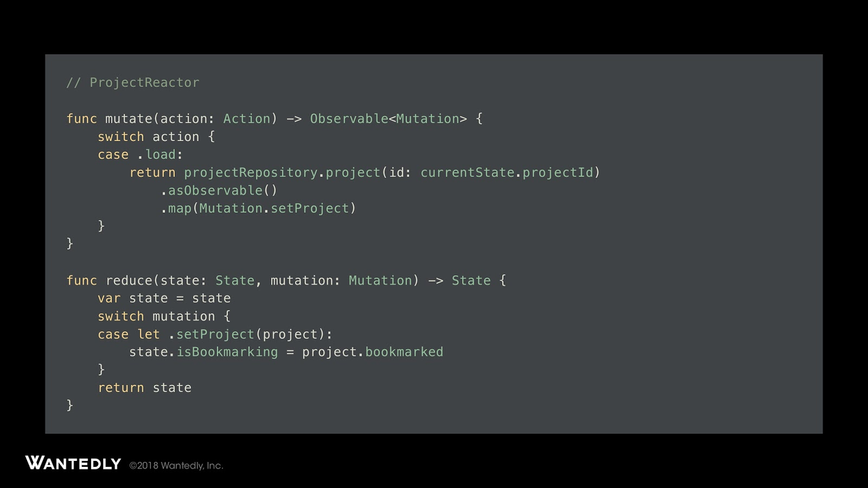Click the .map call

point(176,208)
